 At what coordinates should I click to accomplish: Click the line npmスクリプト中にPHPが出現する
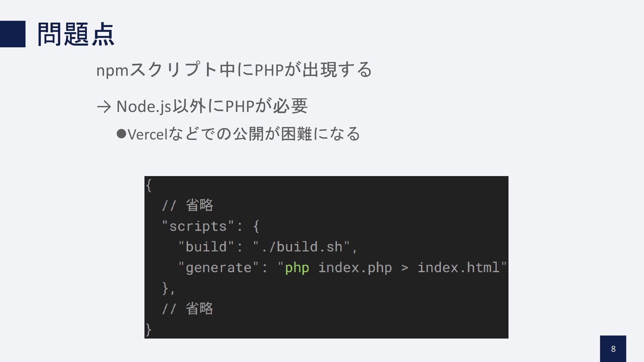(234, 70)
